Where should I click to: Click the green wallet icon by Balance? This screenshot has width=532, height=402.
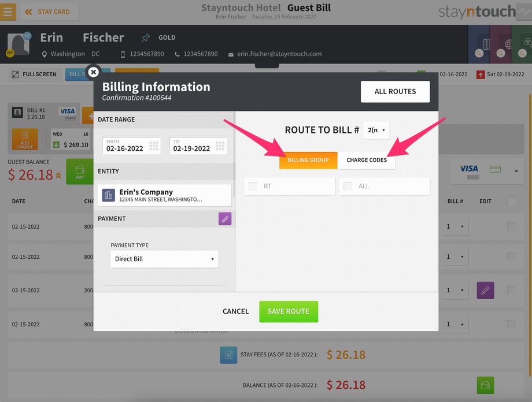485,385
